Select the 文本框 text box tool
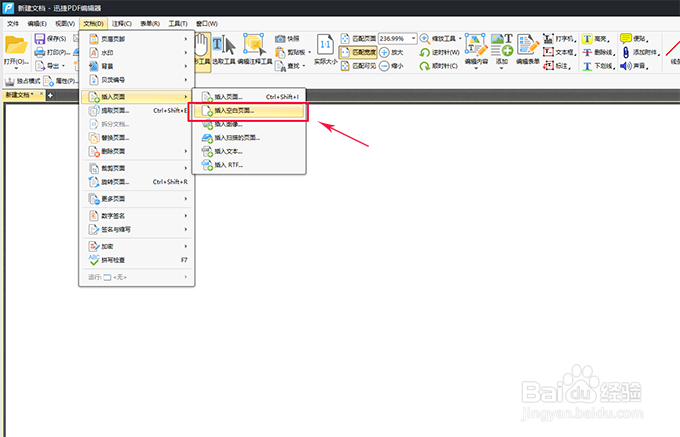 [x=559, y=52]
